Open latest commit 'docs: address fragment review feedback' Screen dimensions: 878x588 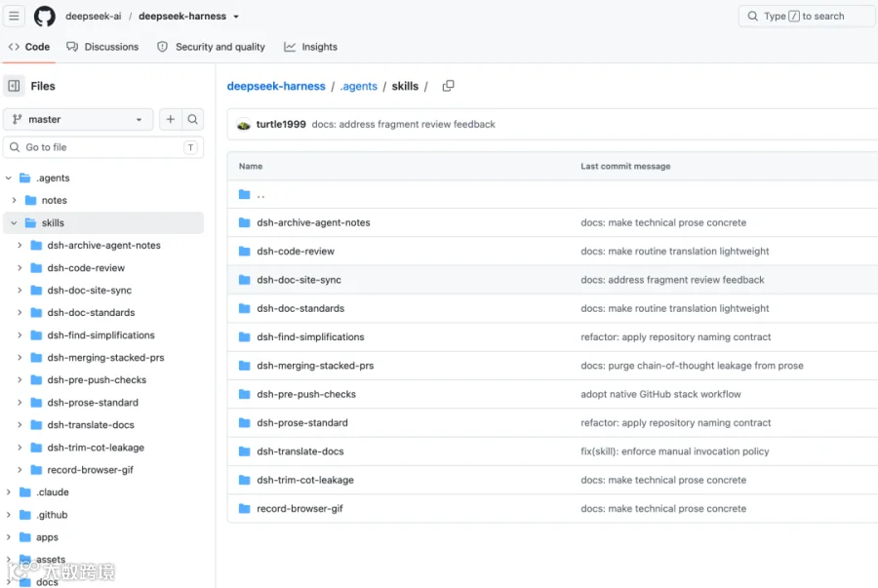pos(403,124)
